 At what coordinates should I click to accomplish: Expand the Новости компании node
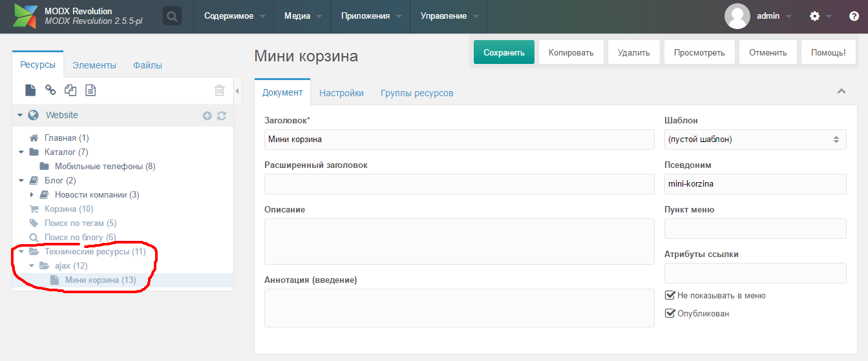point(32,194)
